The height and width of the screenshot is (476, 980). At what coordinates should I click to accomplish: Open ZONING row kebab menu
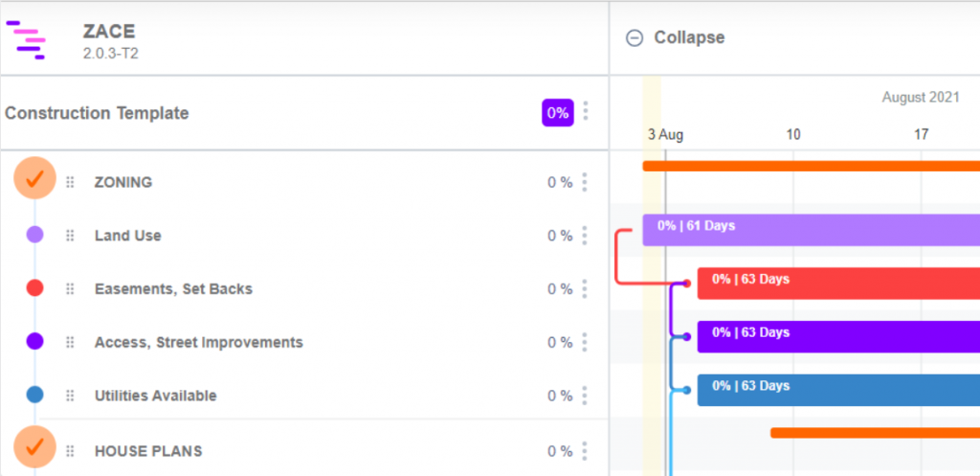pyautogui.click(x=585, y=182)
